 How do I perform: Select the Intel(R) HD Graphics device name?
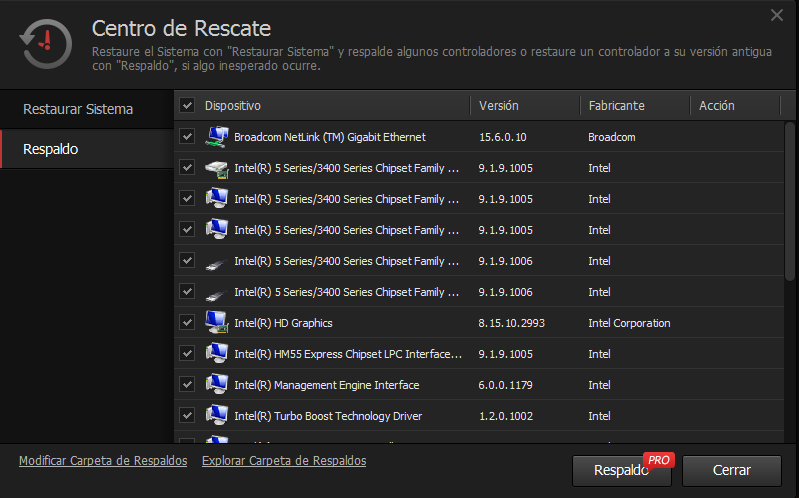tap(283, 323)
